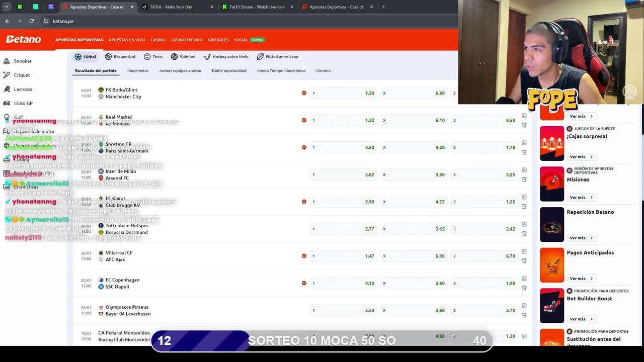
Task: Close the TikTok browser tab
Action: 212,7
